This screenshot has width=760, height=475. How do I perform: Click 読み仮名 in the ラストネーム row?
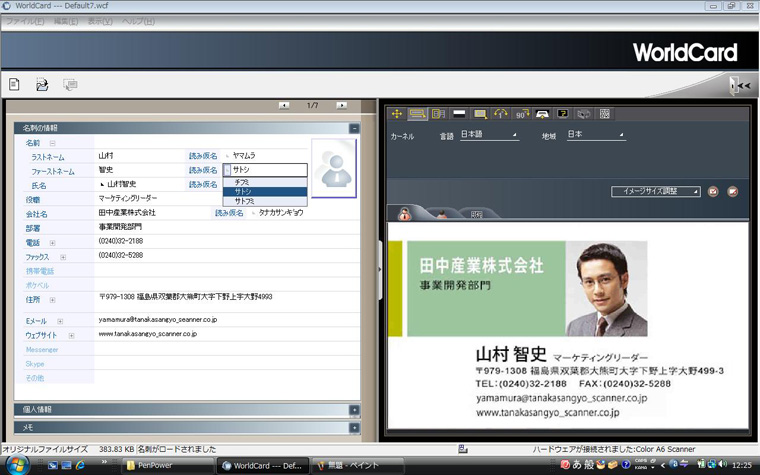click(203, 156)
